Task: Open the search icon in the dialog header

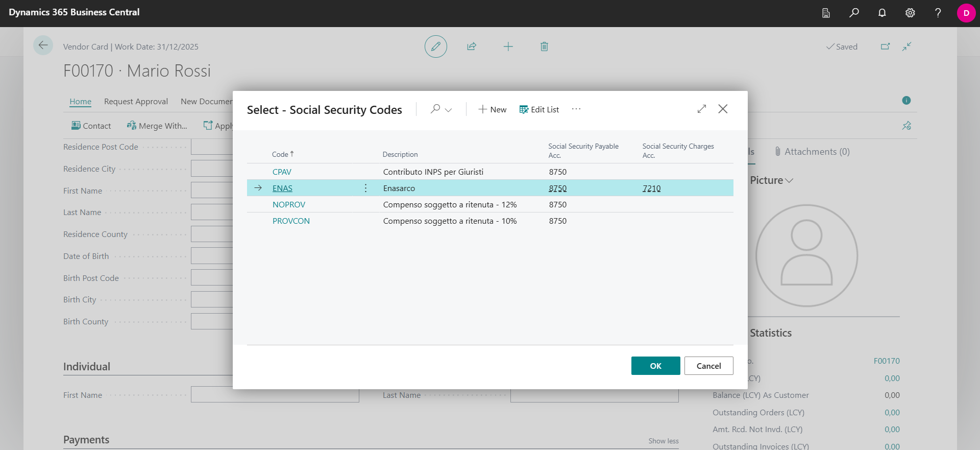Action: [x=435, y=109]
